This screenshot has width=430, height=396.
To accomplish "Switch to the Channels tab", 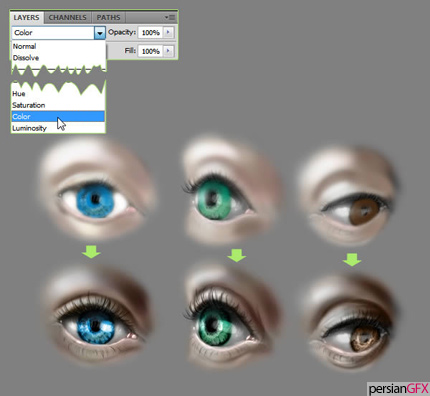I will click(x=68, y=17).
